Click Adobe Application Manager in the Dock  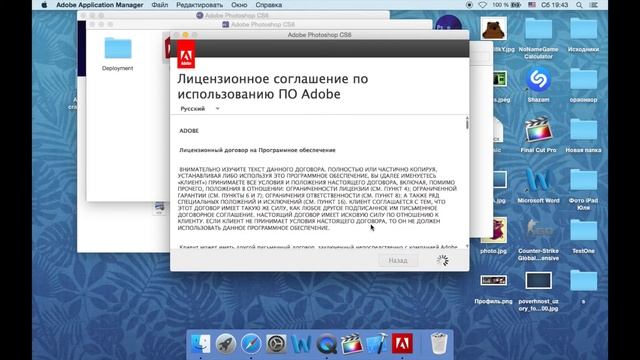point(402,344)
